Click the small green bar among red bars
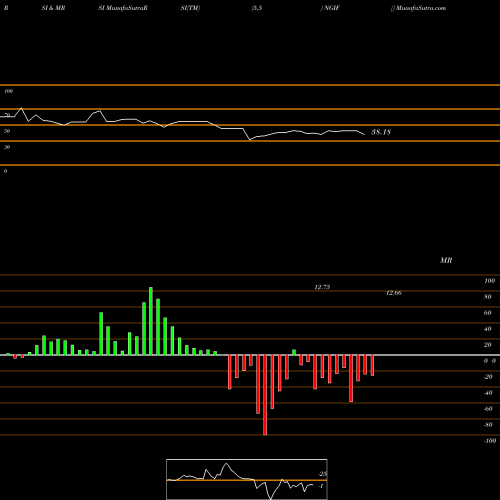The image size is (500, 500). tap(294, 352)
